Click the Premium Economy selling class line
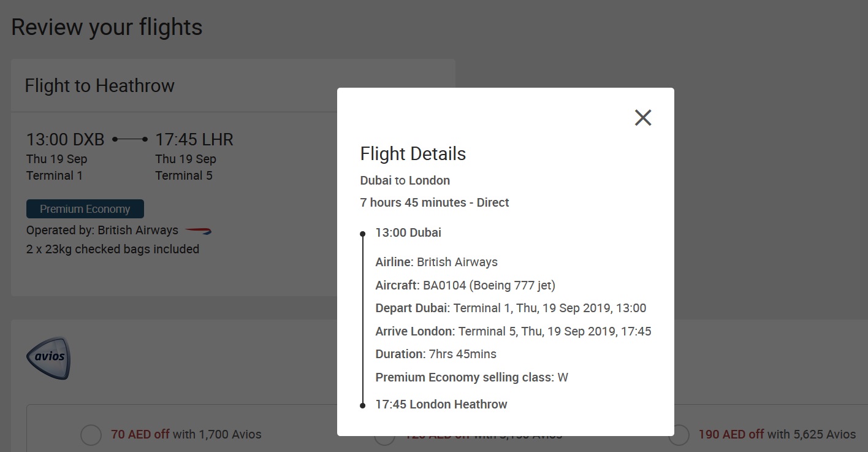The image size is (868, 452). tap(471, 377)
